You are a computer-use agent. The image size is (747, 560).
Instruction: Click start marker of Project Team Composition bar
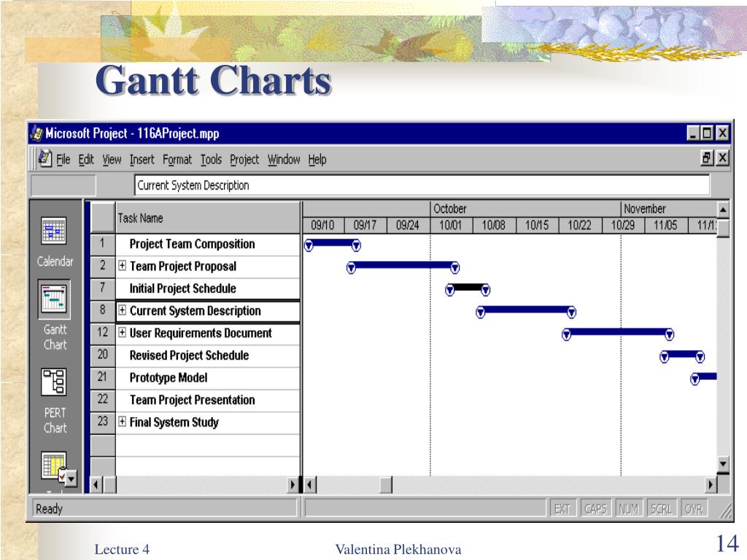pos(309,246)
